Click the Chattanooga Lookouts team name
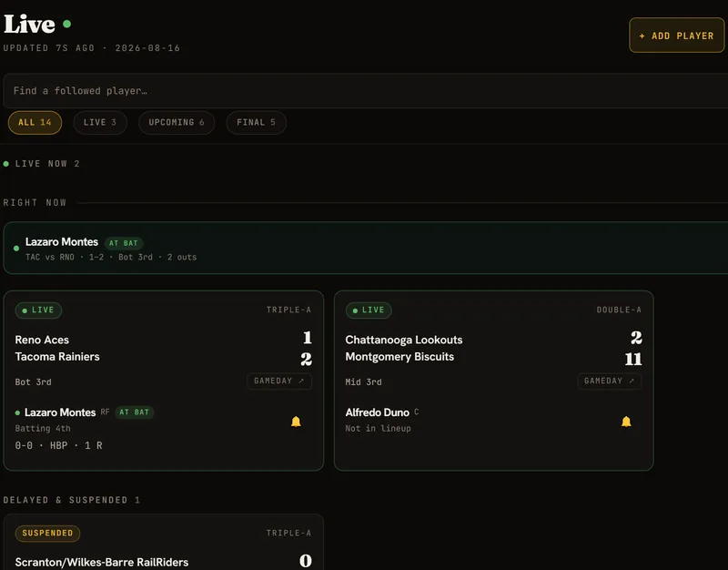Image resolution: width=728 pixels, height=570 pixels. (x=404, y=340)
